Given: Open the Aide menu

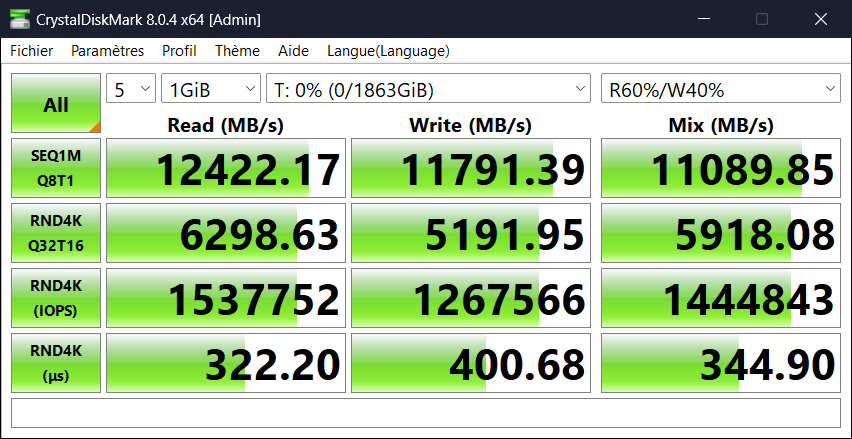Looking at the screenshot, I should coord(293,51).
